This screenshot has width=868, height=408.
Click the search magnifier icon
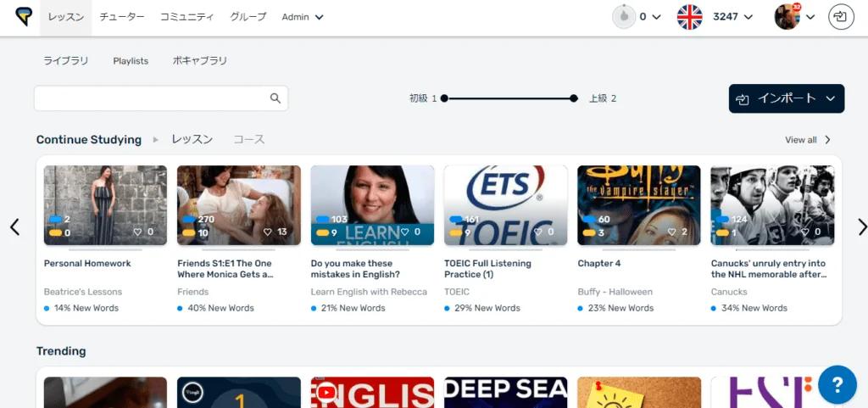[275, 98]
